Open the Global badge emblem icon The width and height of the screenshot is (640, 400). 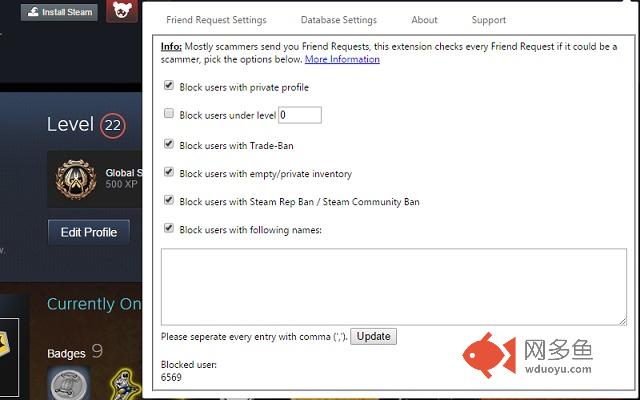pyautogui.click(x=76, y=179)
